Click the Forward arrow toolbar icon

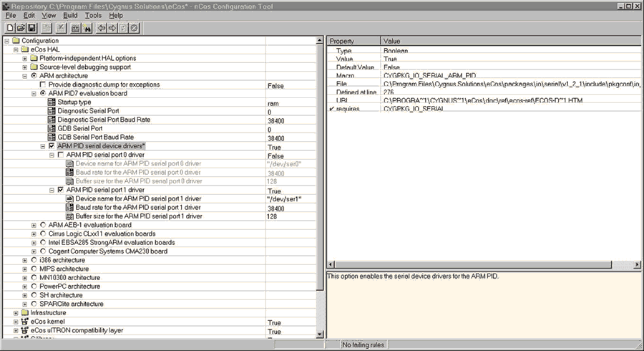coord(112,27)
